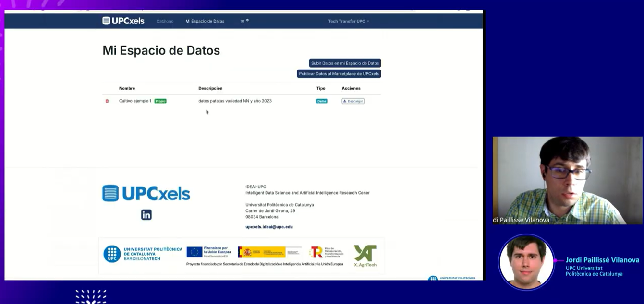Click the Spanish government logo
This screenshot has width=644, height=304.
(x=269, y=252)
